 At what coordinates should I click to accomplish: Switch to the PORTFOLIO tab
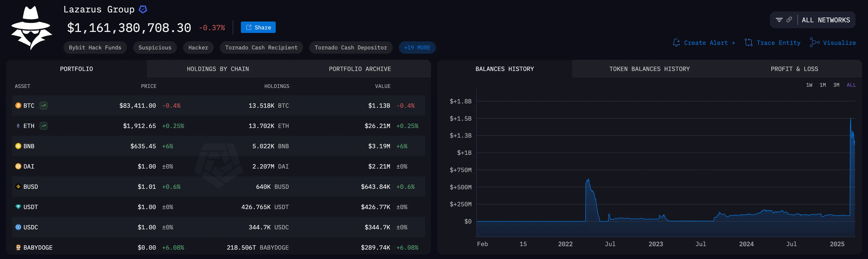pyautogui.click(x=76, y=69)
